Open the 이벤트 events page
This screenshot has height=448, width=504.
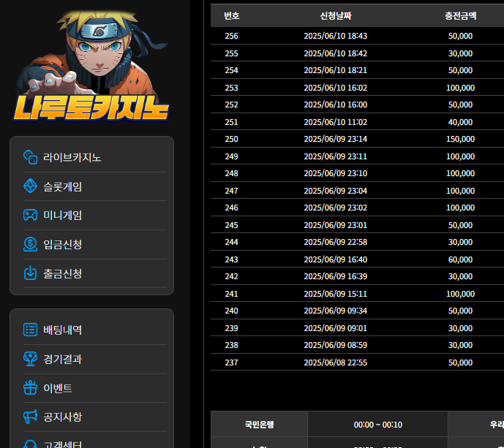point(58,388)
